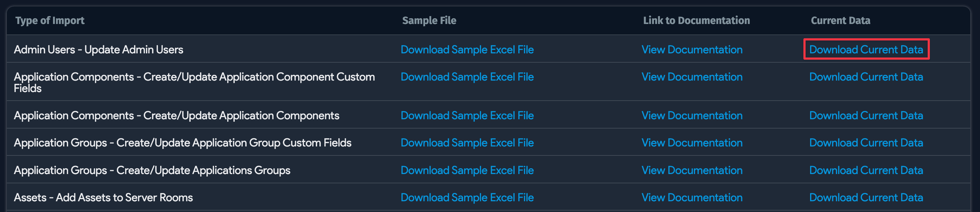Image resolution: width=980 pixels, height=212 pixels.
Task: Download Sample Excel File for Add Assets to Server Rooms
Action: click(x=467, y=198)
